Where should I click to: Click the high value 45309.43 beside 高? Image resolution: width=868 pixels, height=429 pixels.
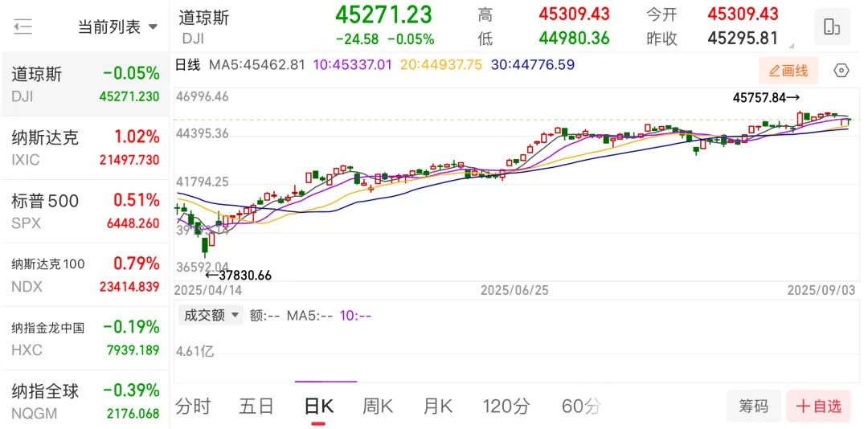(575, 14)
